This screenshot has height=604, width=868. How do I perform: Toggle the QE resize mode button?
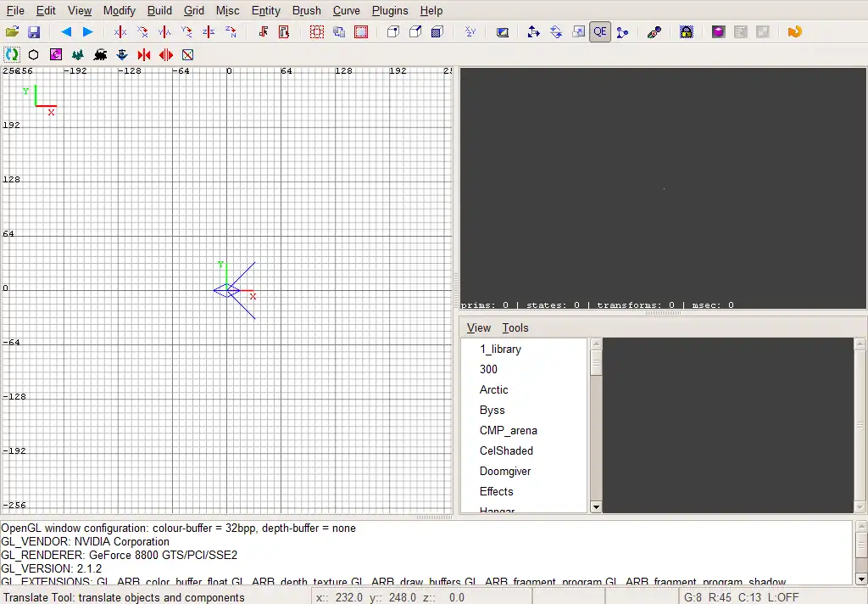pyautogui.click(x=600, y=32)
